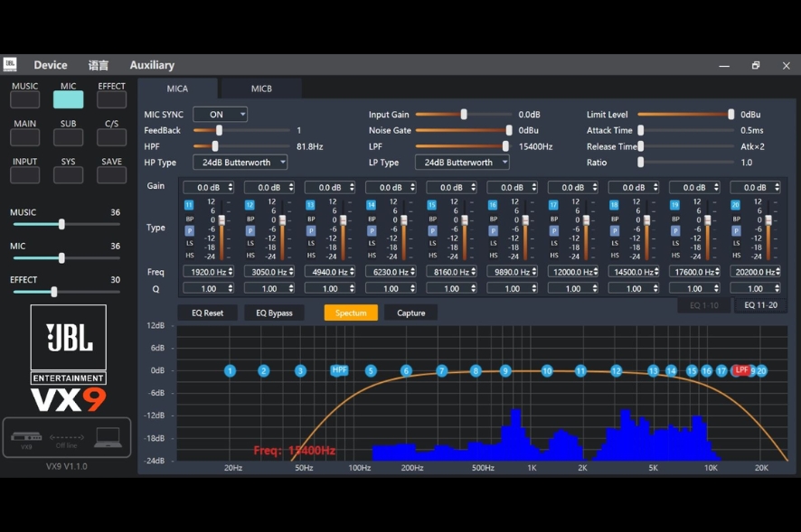Expand the HP Type 24dB Butterworth dropdown

pos(240,163)
